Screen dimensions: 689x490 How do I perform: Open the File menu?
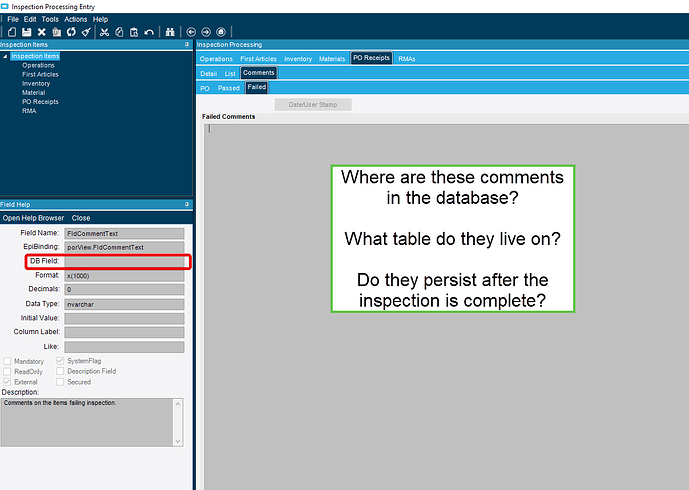pyautogui.click(x=13, y=19)
